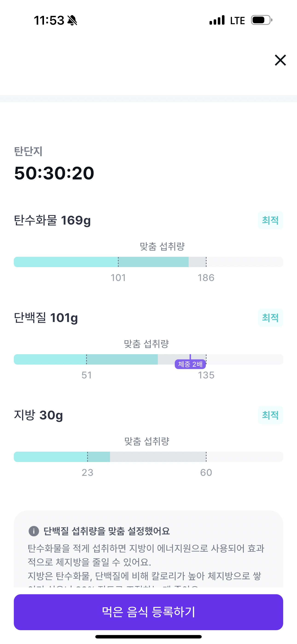Tap the 단백질 섭취량을 맞춤 설정했어요 notice title
The image size is (297, 644).
pyautogui.click(x=107, y=531)
